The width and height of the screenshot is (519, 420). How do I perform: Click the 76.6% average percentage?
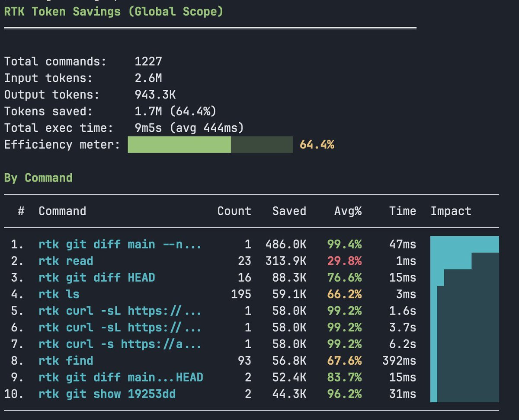point(345,277)
